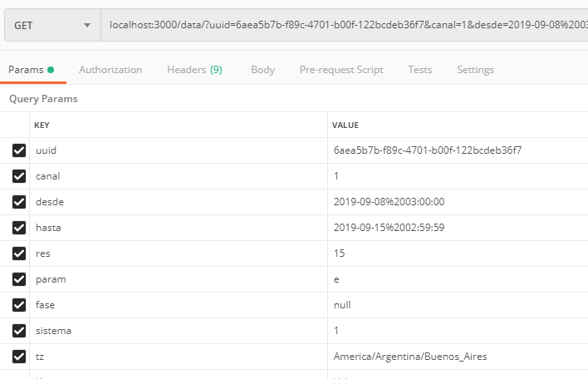Open the Headers (9) tab
Viewport: 588px width, 379px height.
pyautogui.click(x=194, y=70)
